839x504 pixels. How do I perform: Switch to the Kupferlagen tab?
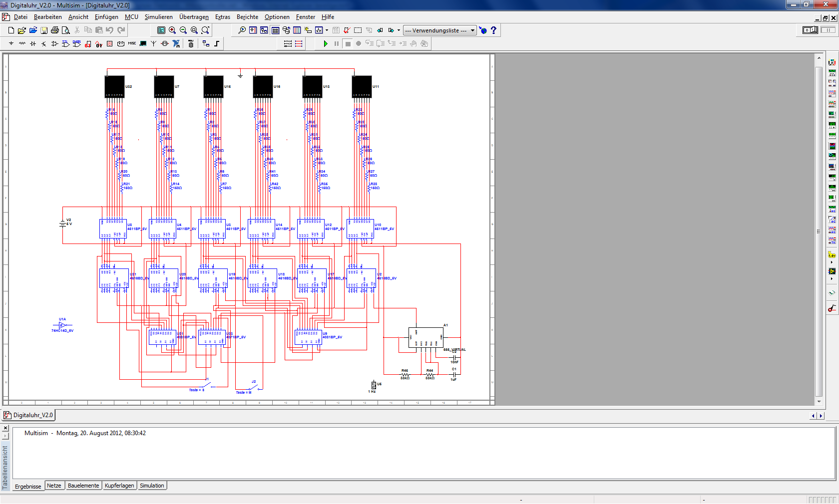pyautogui.click(x=119, y=486)
